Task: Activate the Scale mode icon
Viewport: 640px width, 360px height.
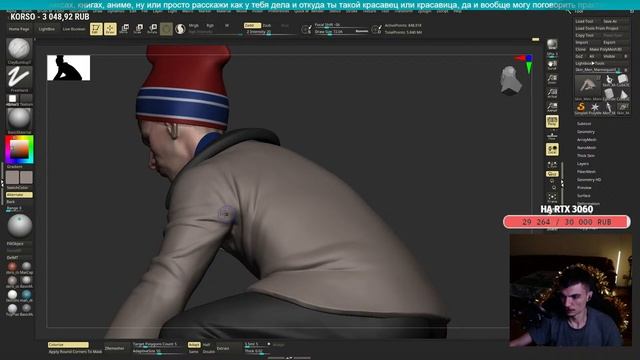Action: tap(138, 29)
